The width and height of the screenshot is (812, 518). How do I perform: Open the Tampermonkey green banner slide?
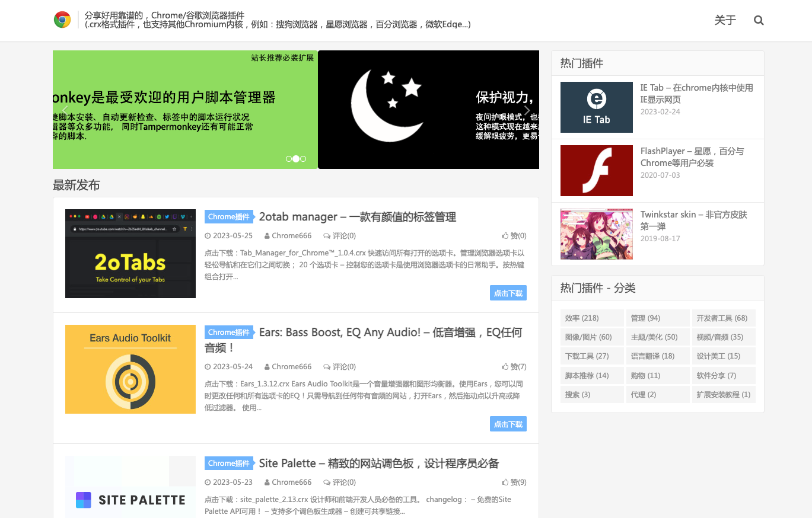pos(185,110)
